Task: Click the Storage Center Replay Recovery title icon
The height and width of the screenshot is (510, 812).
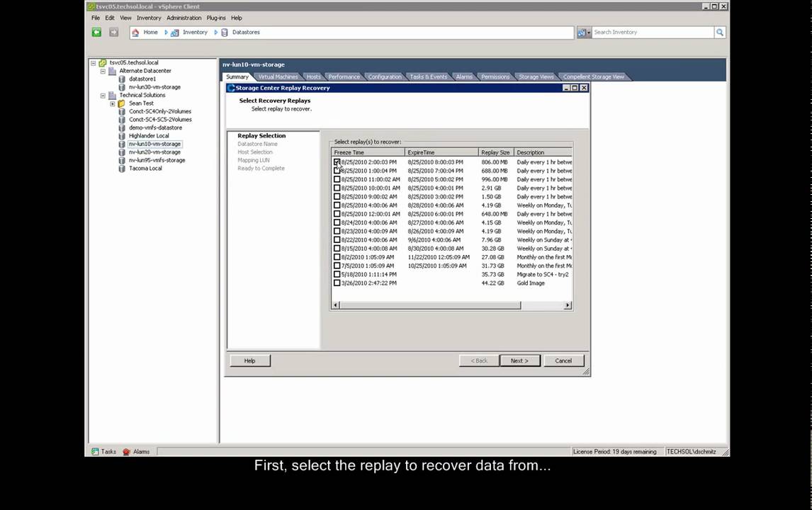Action: 231,88
